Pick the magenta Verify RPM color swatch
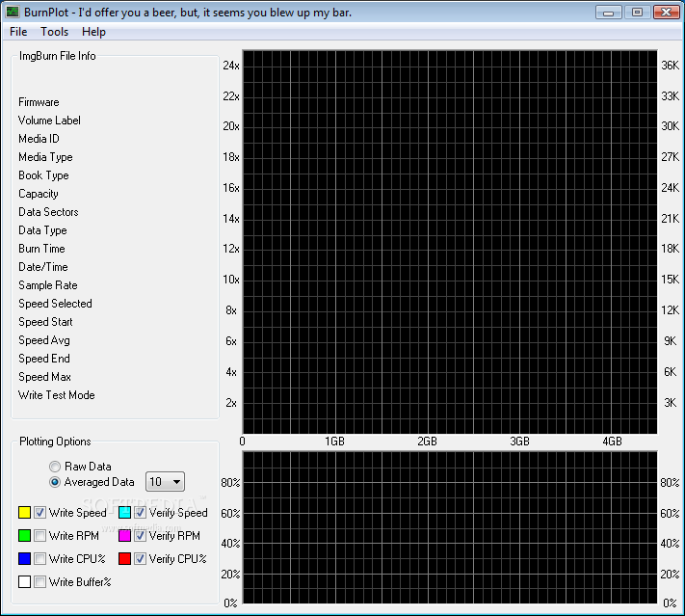 click(x=124, y=536)
